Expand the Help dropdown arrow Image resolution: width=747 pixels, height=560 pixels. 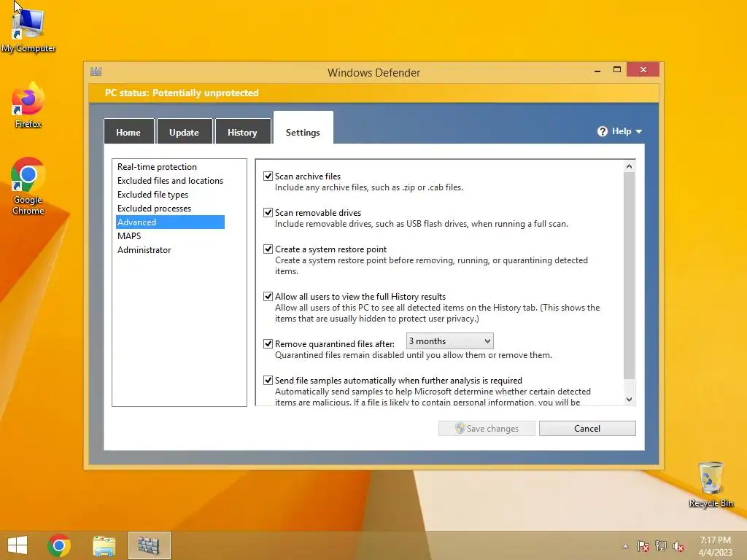click(x=639, y=131)
